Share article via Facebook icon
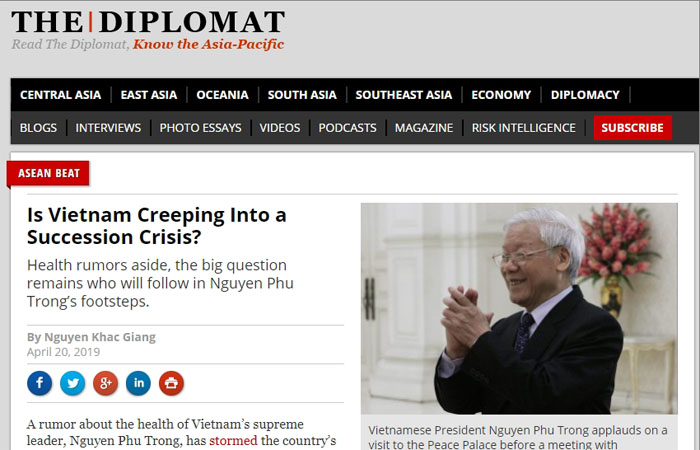Image resolution: width=700 pixels, height=450 pixels. tap(39, 383)
